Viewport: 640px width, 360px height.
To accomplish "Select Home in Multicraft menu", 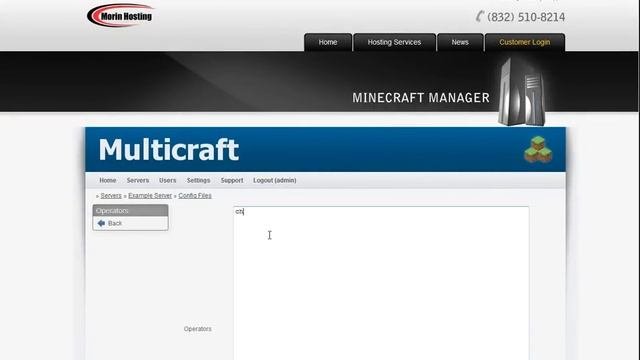I will click(108, 180).
